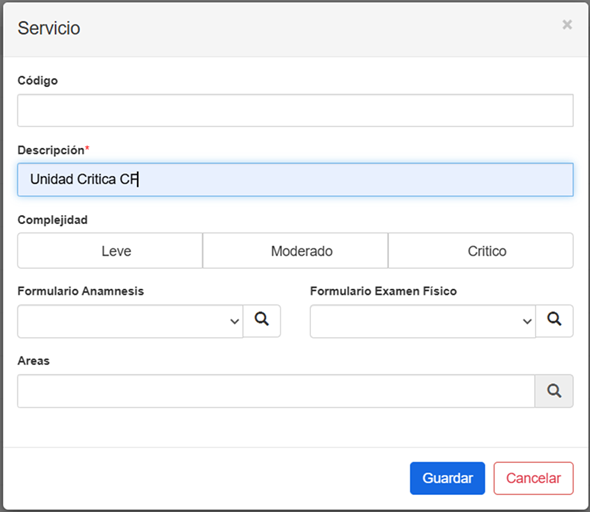Click the Complejidad label
The image size is (590, 512).
52,220
